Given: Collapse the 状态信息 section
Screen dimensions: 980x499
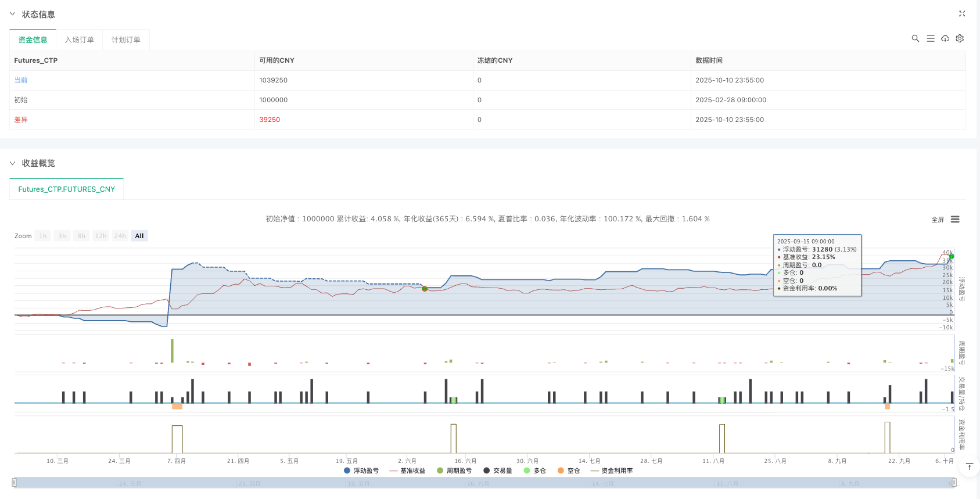Looking at the screenshot, I should (x=13, y=14).
